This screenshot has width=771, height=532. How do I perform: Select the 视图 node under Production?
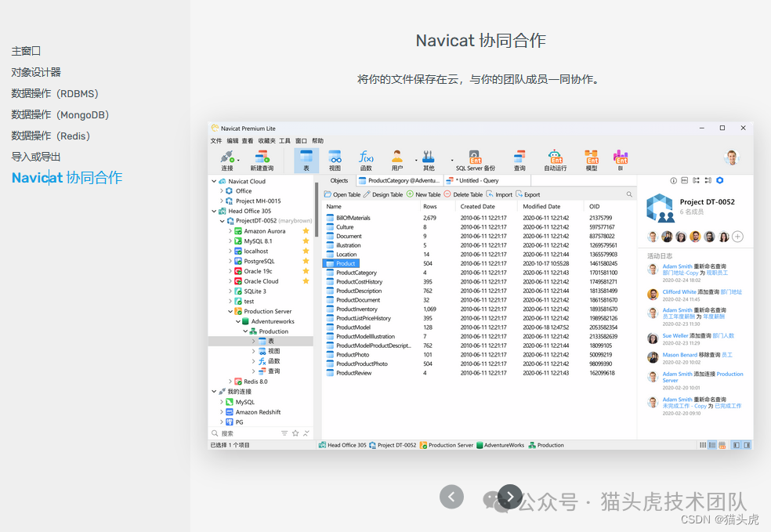coord(270,351)
